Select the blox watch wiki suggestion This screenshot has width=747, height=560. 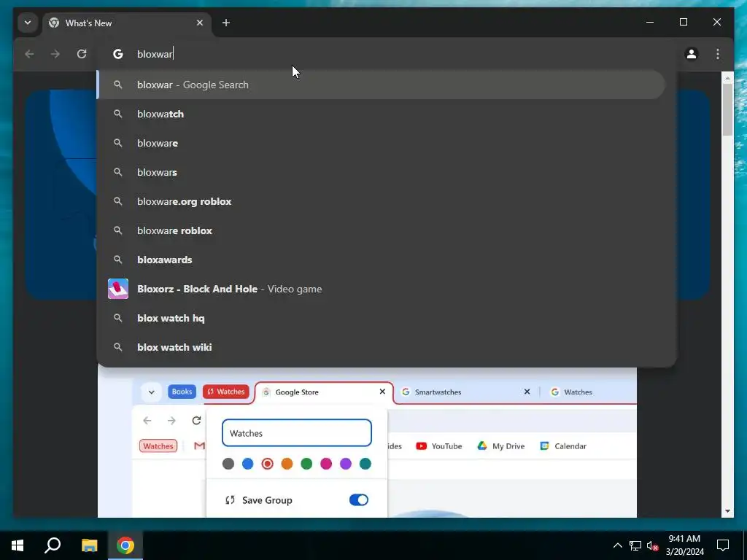[x=381, y=347]
